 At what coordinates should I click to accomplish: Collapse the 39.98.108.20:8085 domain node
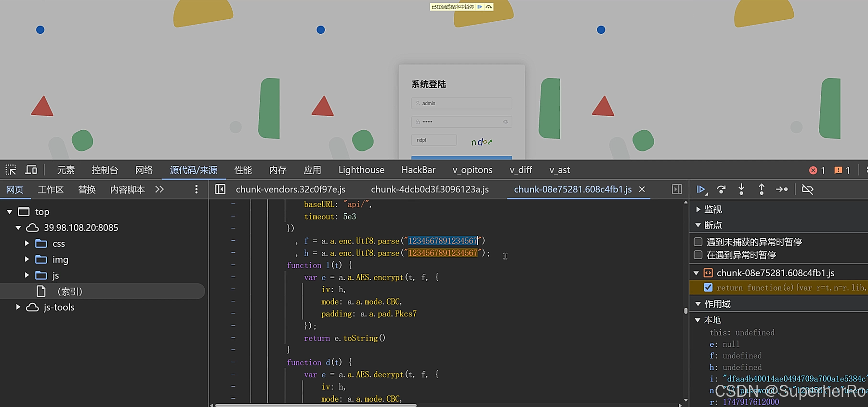[18, 228]
